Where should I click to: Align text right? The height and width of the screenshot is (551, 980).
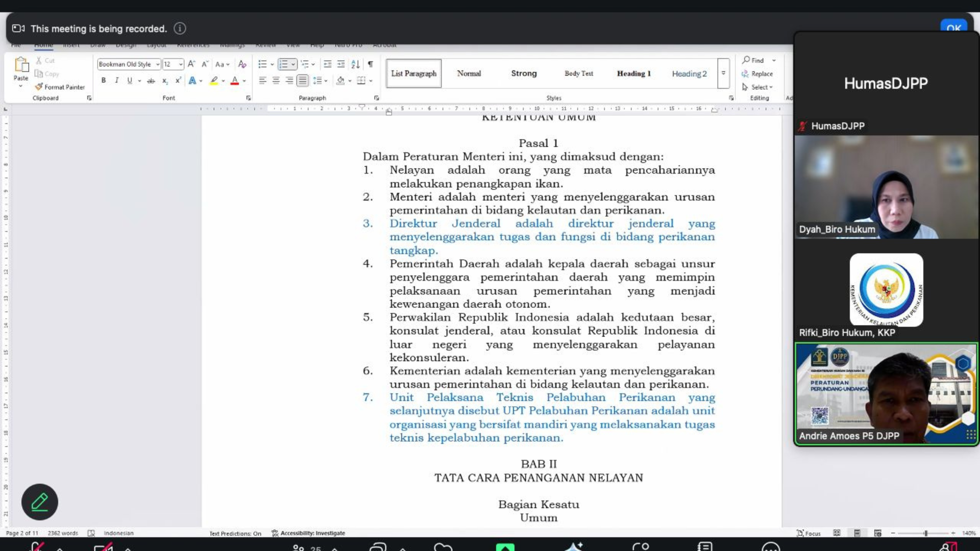289,81
